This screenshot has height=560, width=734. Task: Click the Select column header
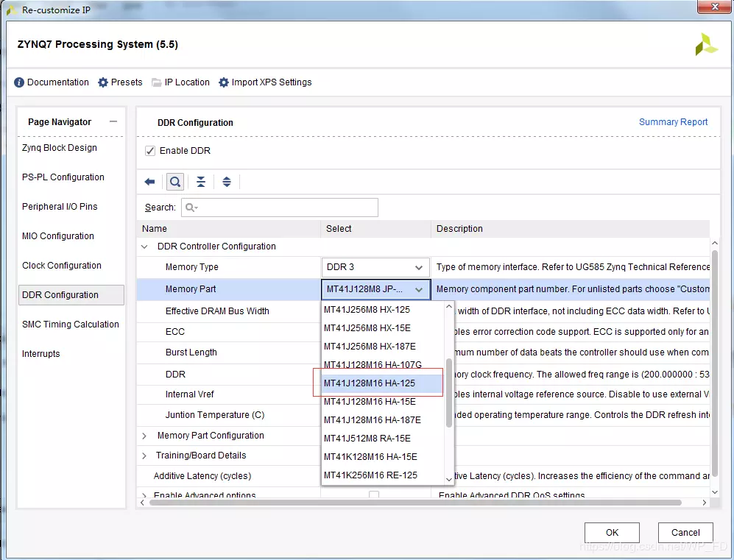click(376, 229)
